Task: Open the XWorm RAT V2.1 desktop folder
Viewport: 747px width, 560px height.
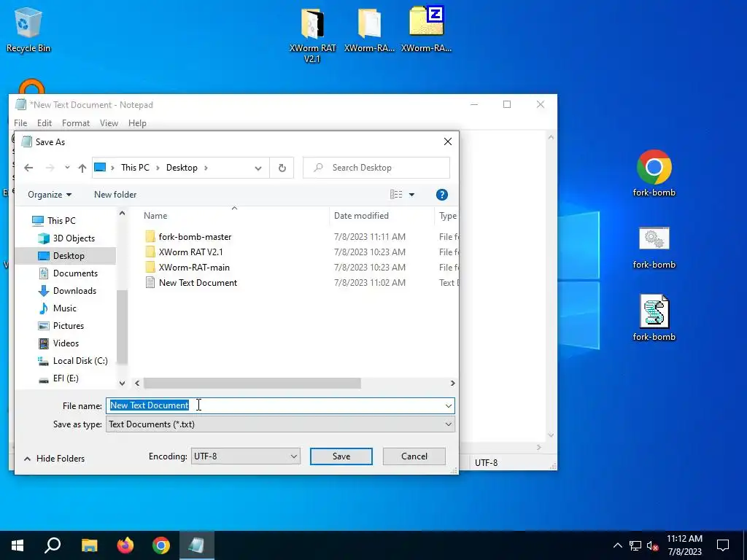Action: click(x=312, y=34)
